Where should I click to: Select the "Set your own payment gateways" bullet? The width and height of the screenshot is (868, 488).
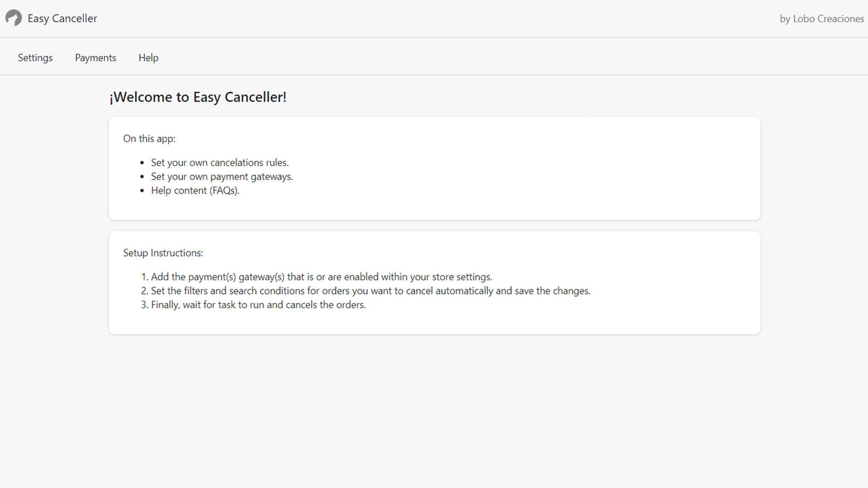(222, 176)
